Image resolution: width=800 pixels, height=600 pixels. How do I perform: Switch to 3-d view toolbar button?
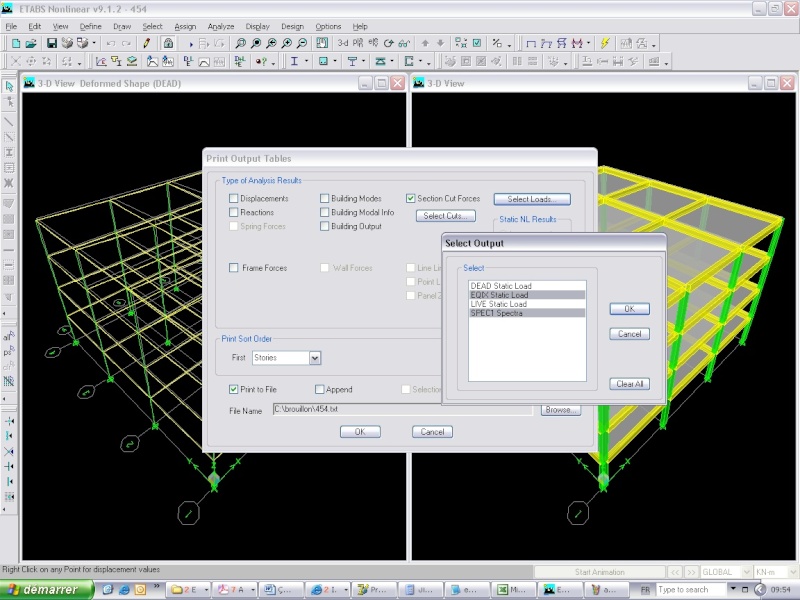point(343,43)
